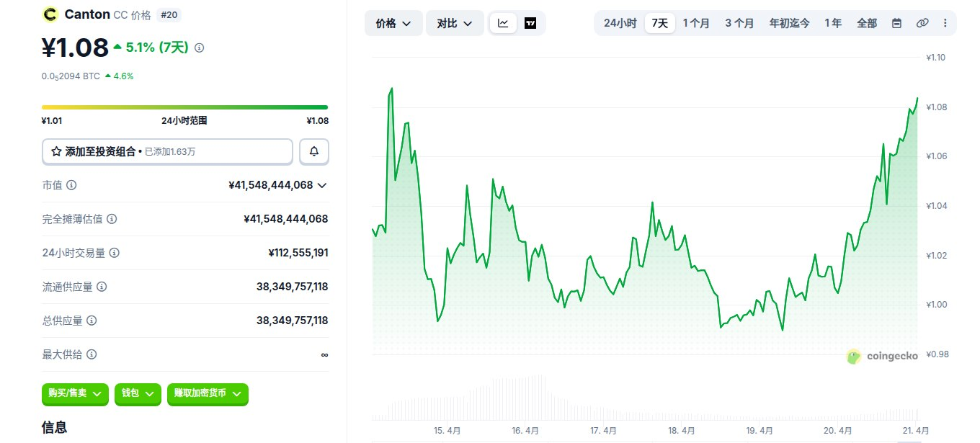The height and width of the screenshot is (443, 980).
Task: Click the 信息 section heading
Action: pos(54,427)
